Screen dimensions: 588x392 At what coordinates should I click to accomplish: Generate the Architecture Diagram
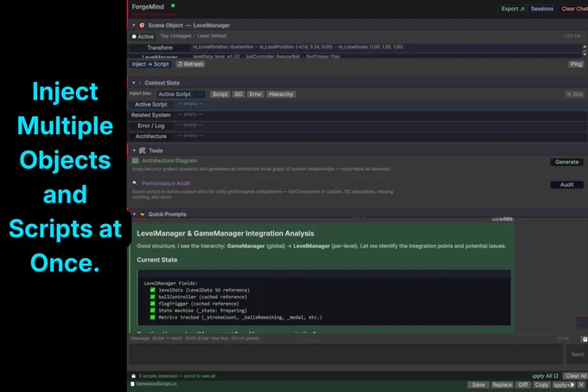coord(566,162)
